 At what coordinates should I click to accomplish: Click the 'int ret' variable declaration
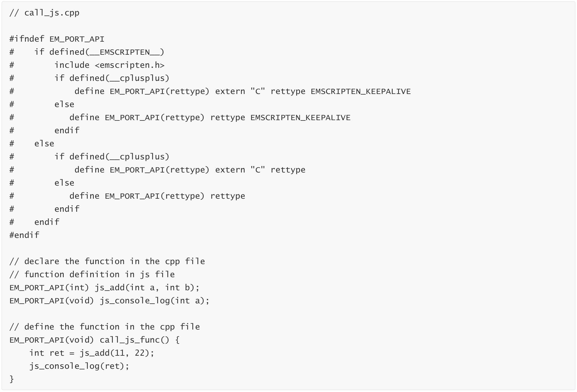tap(47, 353)
